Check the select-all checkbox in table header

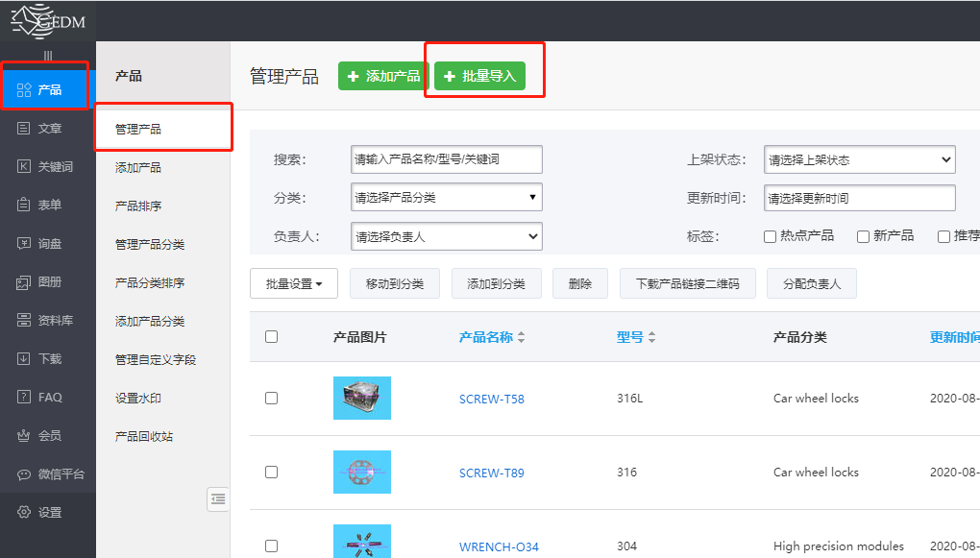click(271, 337)
